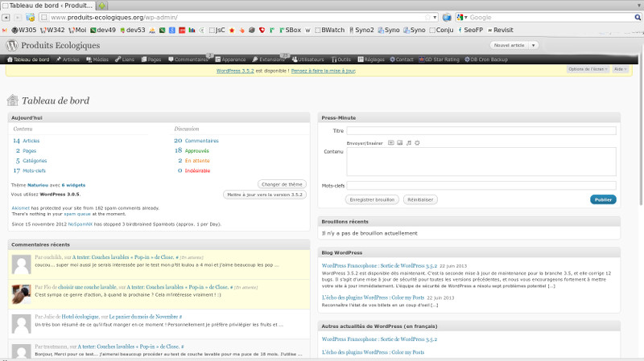Open the Pages menu

pyautogui.click(x=151, y=59)
